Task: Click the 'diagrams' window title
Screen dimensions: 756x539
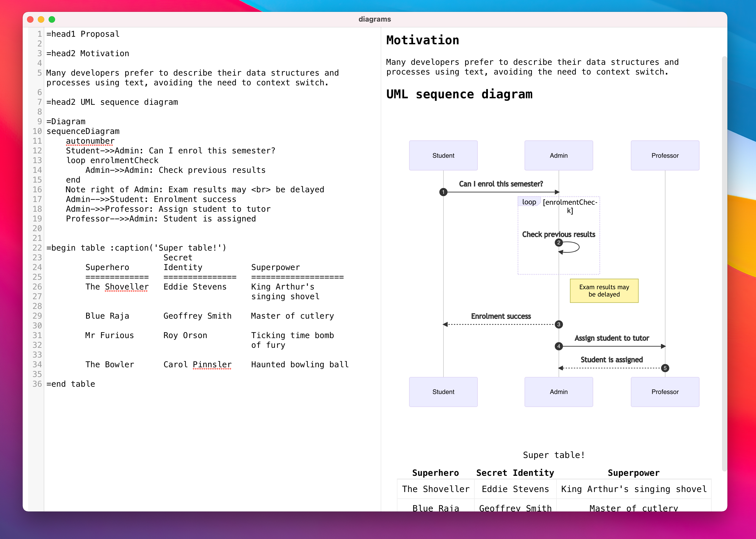Action: click(x=375, y=19)
